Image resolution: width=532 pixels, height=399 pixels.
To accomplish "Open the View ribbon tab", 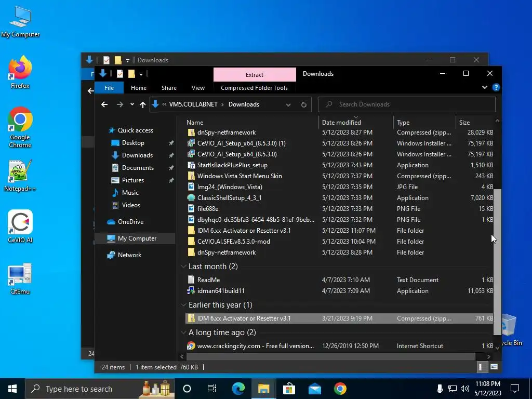I will [x=198, y=87].
